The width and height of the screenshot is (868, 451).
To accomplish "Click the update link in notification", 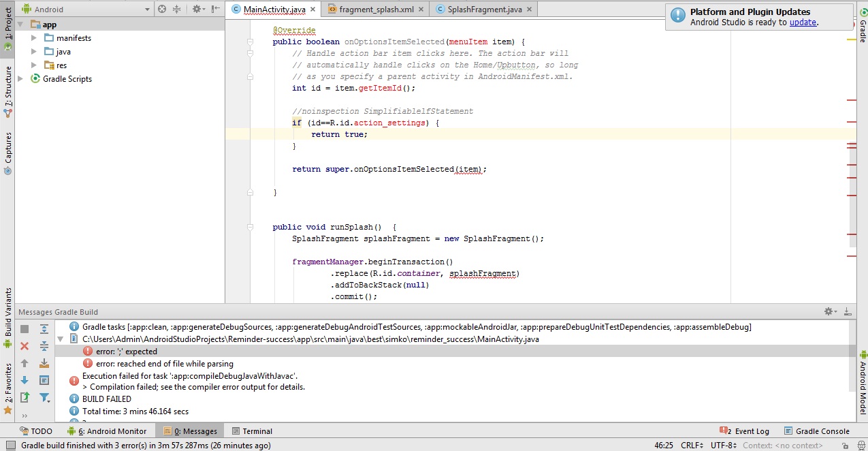I will point(803,22).
